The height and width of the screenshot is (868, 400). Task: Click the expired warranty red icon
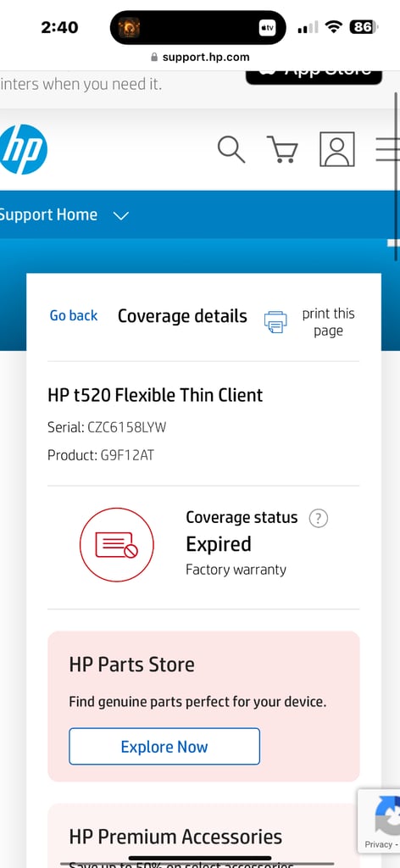[x=117, y=545]
